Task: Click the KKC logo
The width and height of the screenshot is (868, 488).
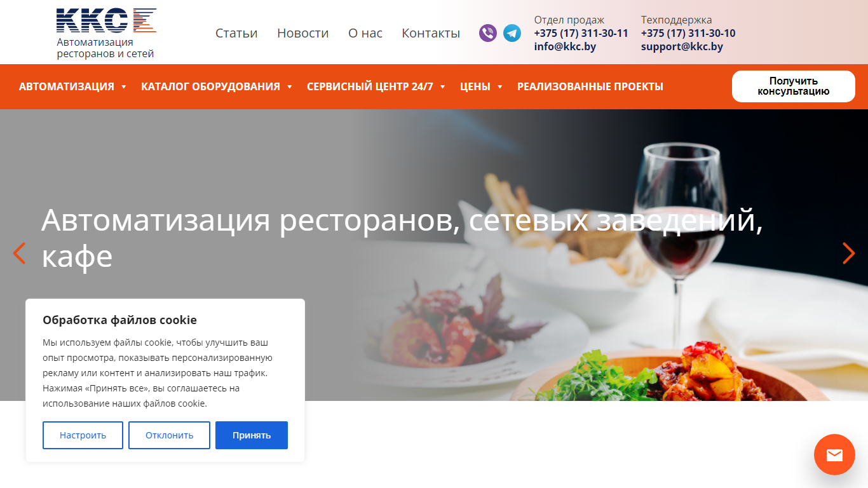Action: coord(106,34)
